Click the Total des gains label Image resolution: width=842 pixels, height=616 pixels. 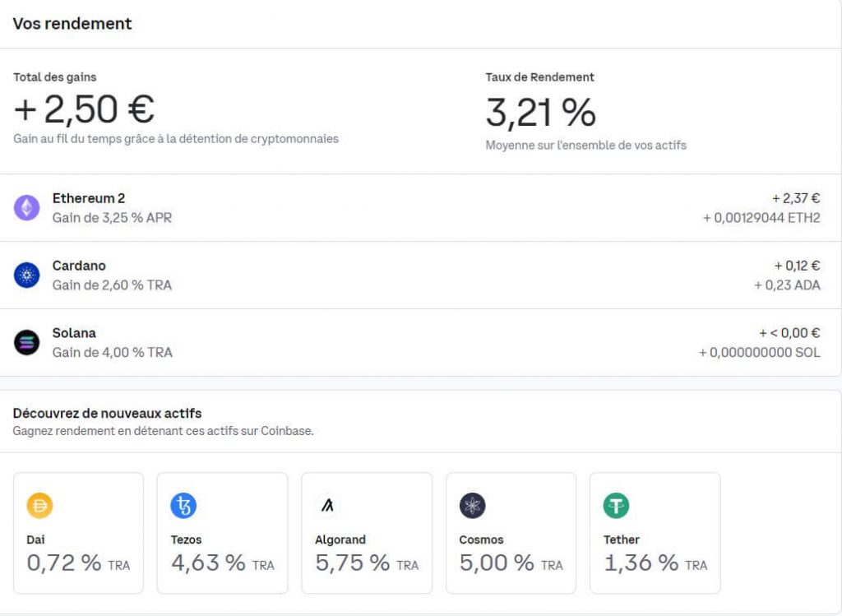pyautogui.click(x=55, y=76)
